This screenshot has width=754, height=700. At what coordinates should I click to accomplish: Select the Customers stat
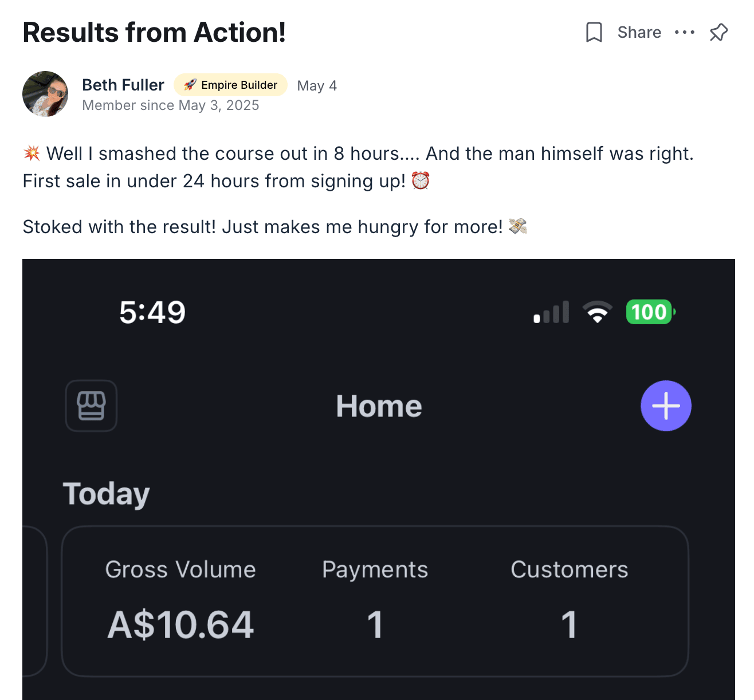[569, 570]
